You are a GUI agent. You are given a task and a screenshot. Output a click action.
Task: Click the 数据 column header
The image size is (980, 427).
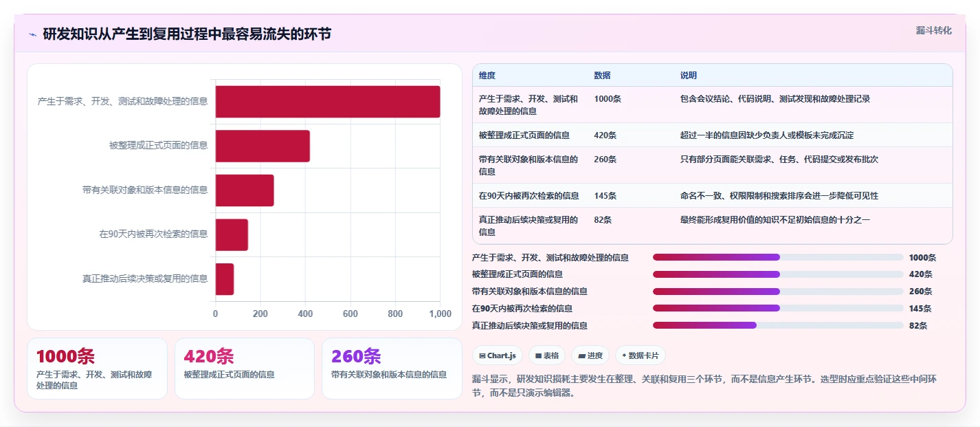603,76
